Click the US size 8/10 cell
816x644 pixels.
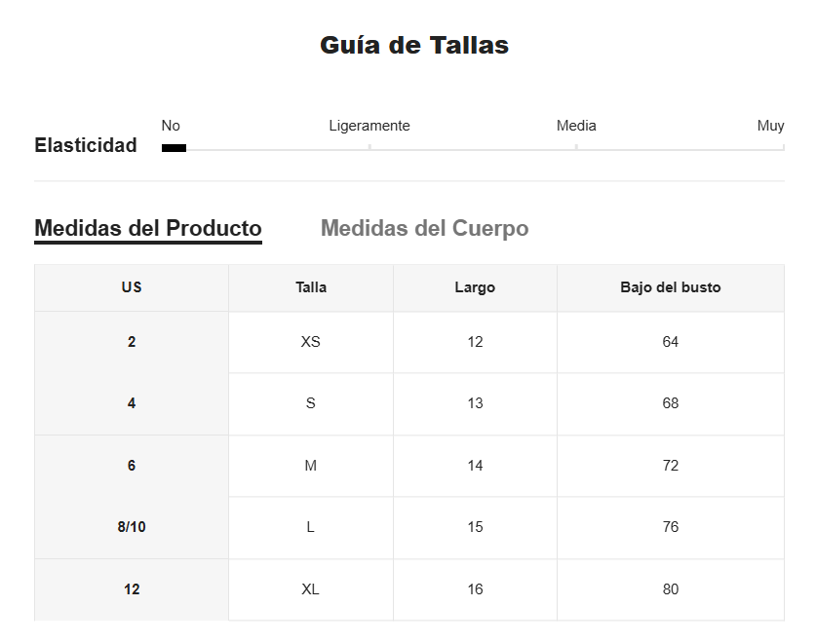click(132, 527)
